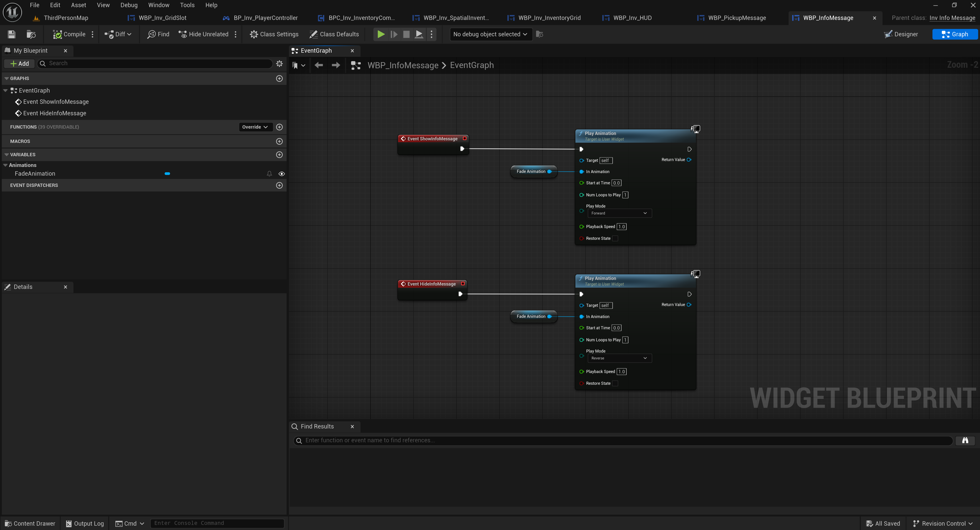The height and width of the screenshot is (530, 980).
Task: Open My Blueprint settings gear icon
Action: (x=279, y=63)
